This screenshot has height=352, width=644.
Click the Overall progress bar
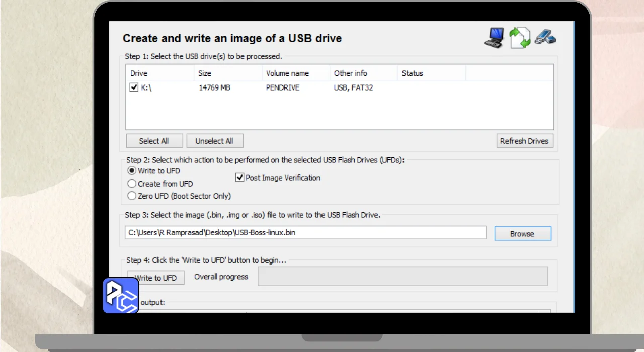403,276
